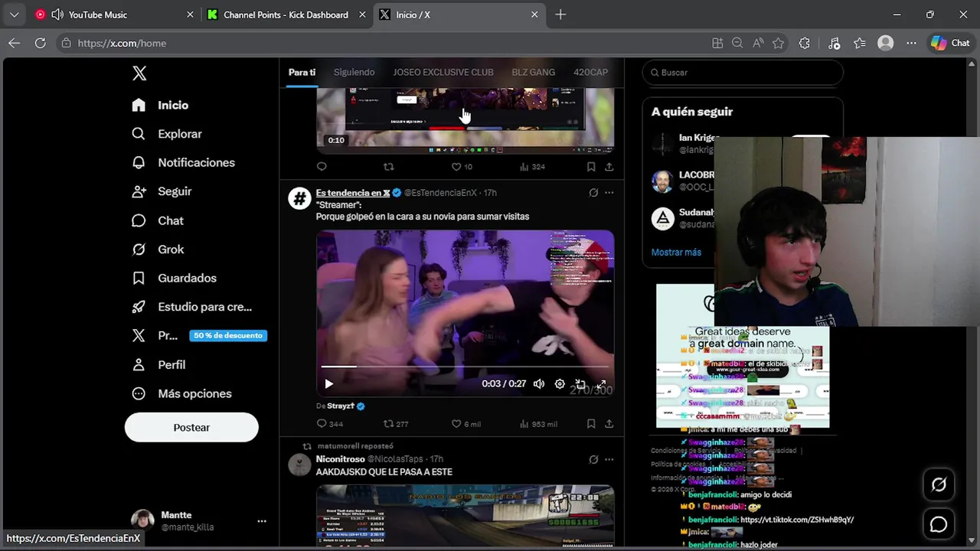This screenshot has width=980, height=551.
Task: View stats of post with 324 views
Action: point(532,167)
